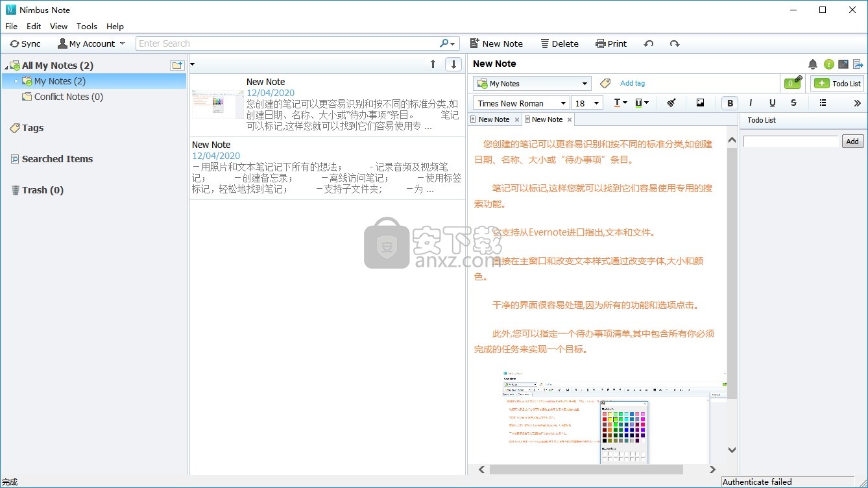
Task: Open the text highlight color picker
Action: click(x=642, y=103)
